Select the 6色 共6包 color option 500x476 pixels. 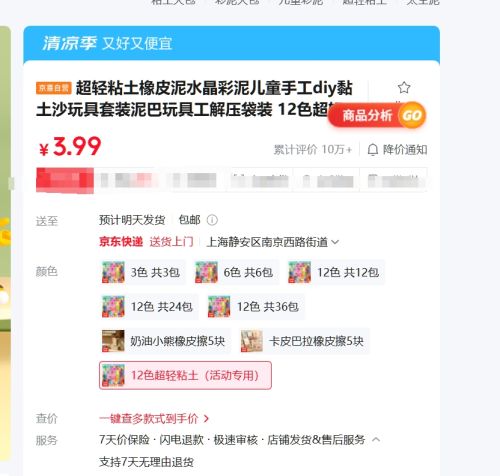point(236,272)
